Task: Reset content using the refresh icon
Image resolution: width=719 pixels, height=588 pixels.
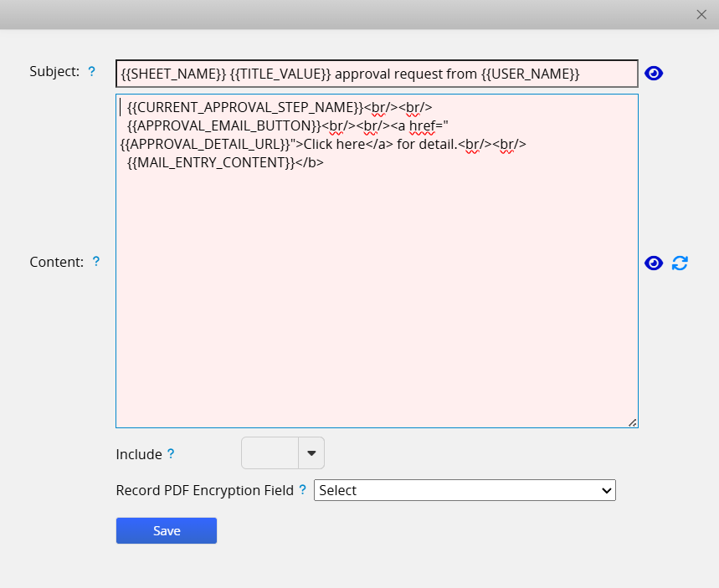Action: (x=680, y=263)
